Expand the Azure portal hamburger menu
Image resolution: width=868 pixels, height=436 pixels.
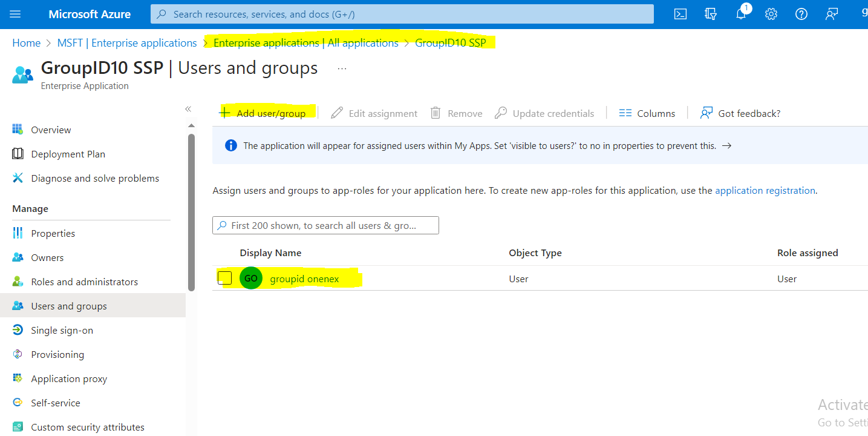coord(16,13)
